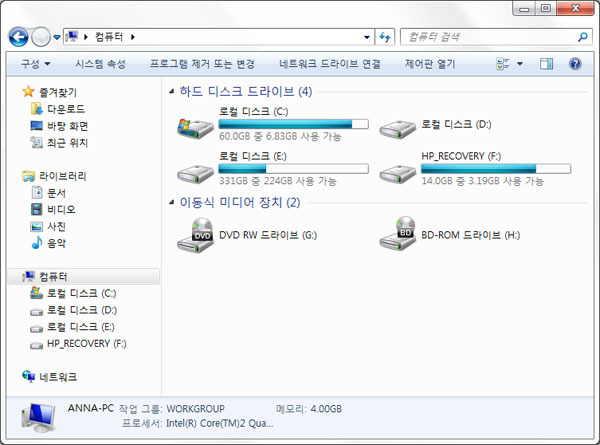Click ANNA-PC computer icon in details pane
This screenshot has height=445, width=600.
(38, 418)
